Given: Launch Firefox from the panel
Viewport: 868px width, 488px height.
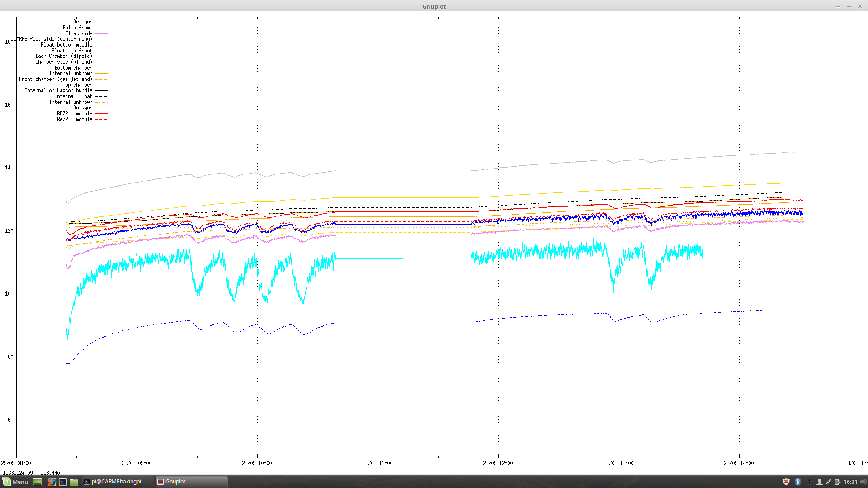Looking at the screenshot, I should (52, 482).
